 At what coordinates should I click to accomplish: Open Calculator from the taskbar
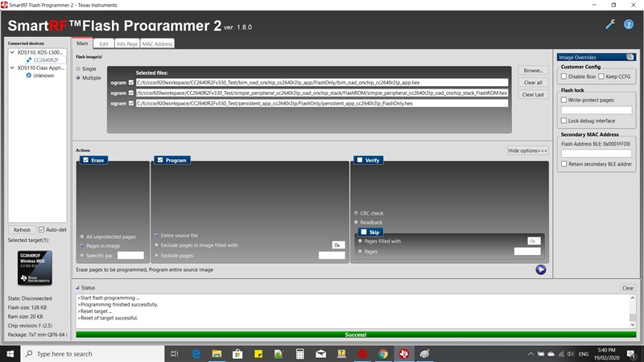(x=299, y=354)
